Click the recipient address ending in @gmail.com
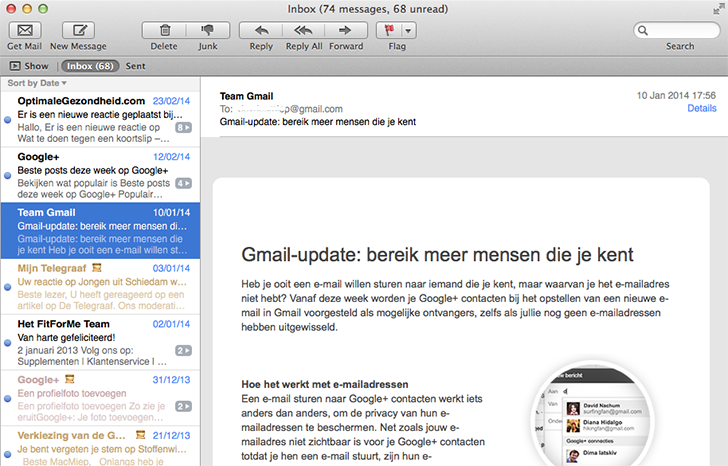The width and height of the screenshot is (728, 466). 290,109
